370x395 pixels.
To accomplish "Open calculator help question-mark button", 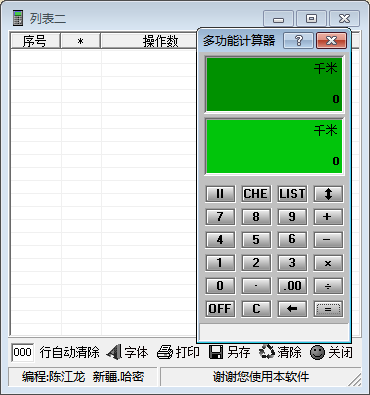I will (x=298, y=41).
